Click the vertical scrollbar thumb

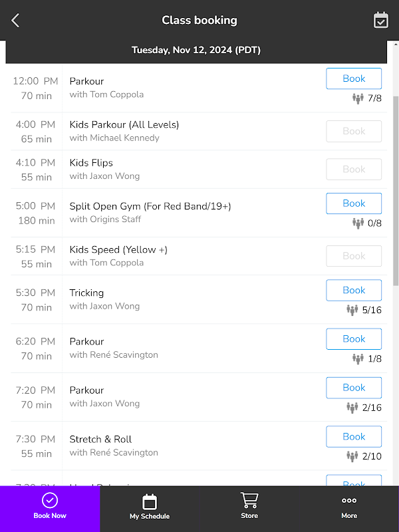coord(396,191)
